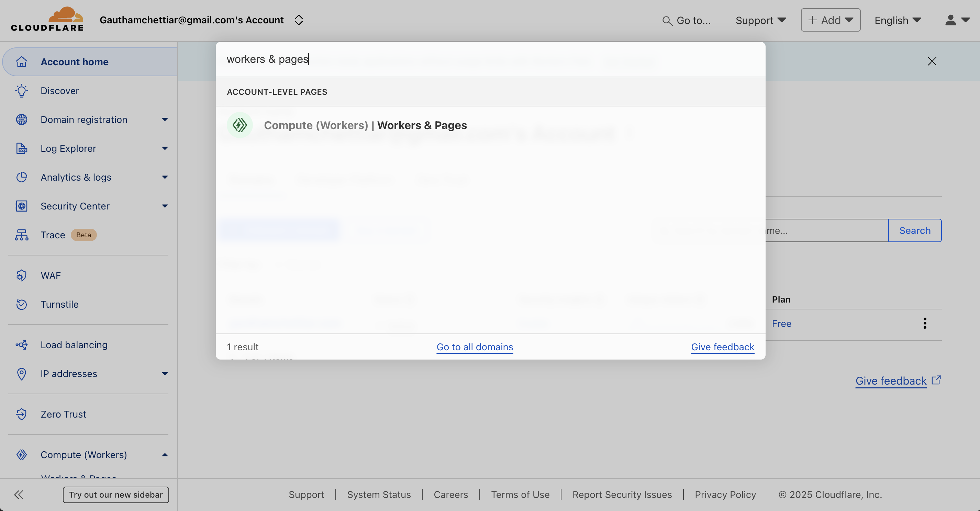Select the Compute (Workers) result icon in search
Screen dimensions: 980x511
click(240, 125)
